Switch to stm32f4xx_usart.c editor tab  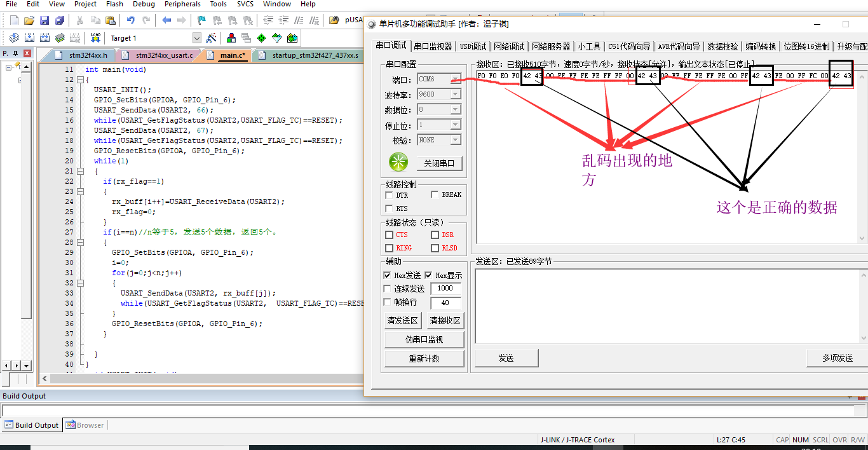[x=157, y=55]
